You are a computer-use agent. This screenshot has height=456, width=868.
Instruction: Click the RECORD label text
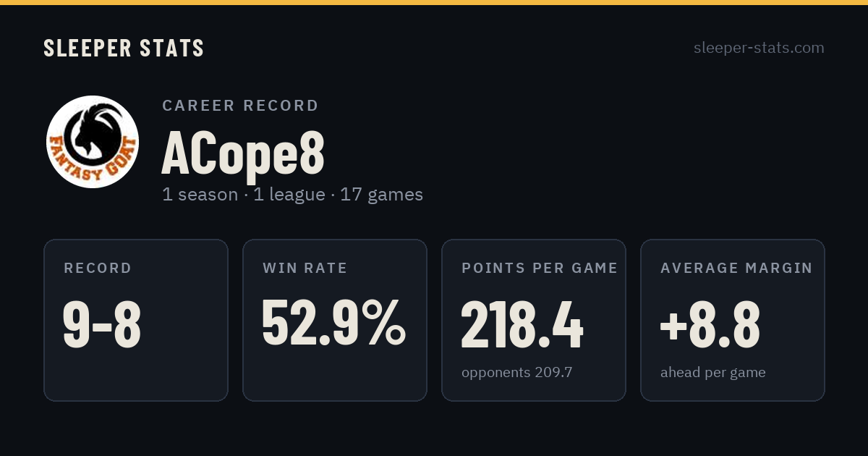point(98,269)
